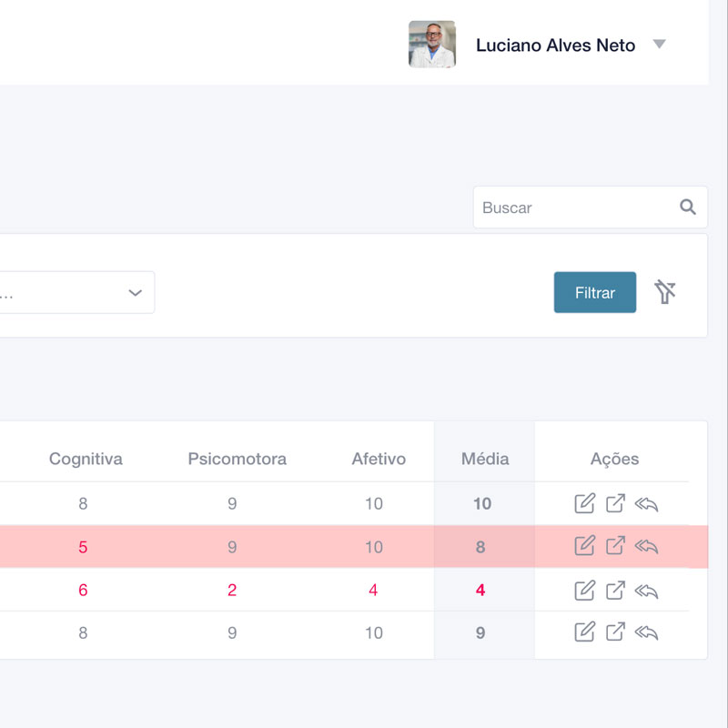728x728 pixels.
Task: Expand the filter select dropdown
Action: click(x=135, y=293)
